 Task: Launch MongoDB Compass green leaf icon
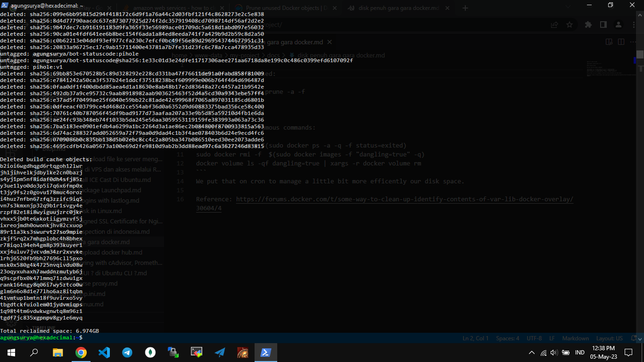150,352
